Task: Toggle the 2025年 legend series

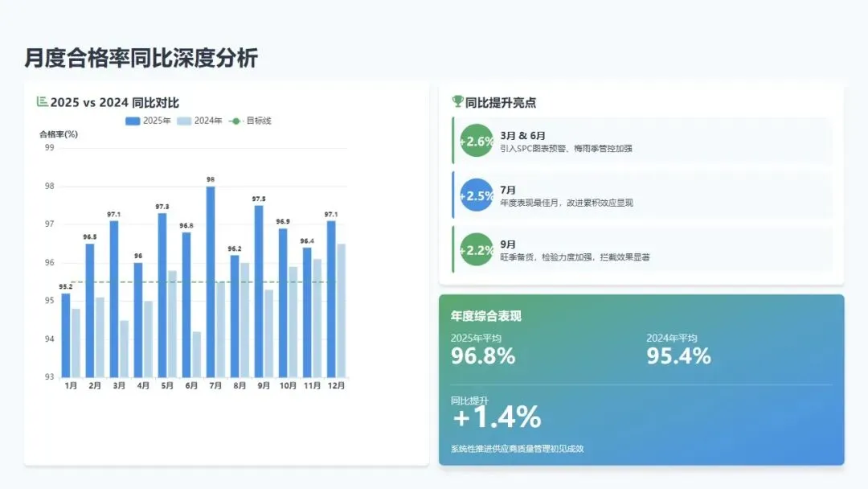Action: (149, 121)
